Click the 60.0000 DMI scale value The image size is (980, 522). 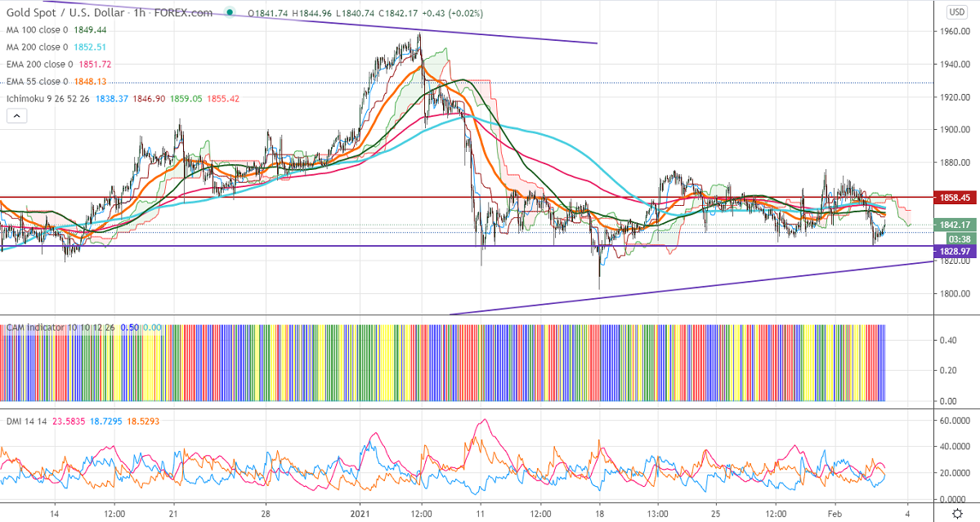955,421
